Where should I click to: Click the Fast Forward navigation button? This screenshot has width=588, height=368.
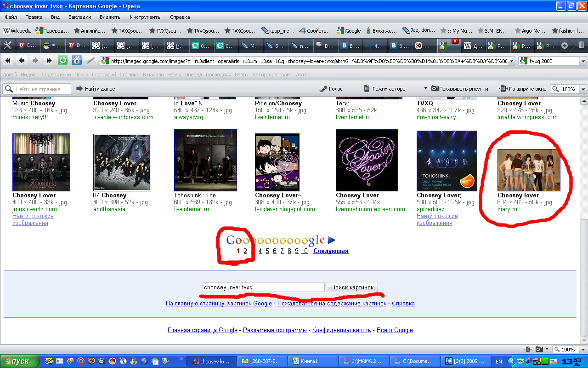tap(49, 61)
